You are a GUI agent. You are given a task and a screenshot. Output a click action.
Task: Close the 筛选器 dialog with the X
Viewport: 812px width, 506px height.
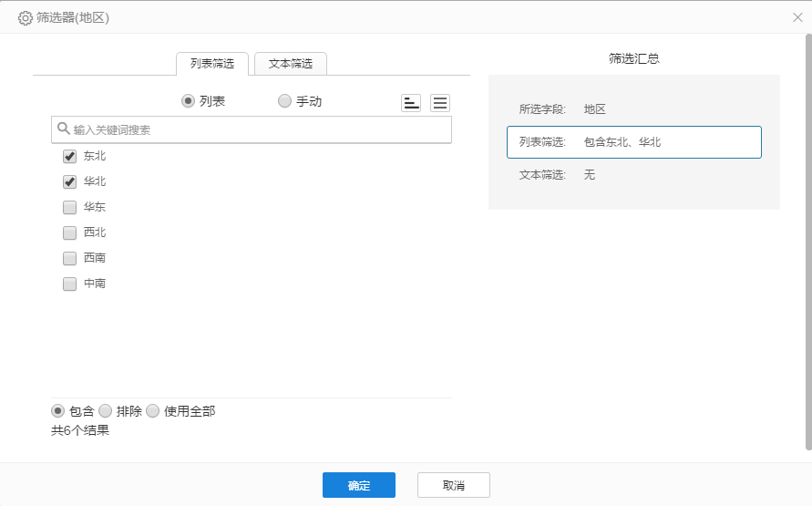(797, 17)
